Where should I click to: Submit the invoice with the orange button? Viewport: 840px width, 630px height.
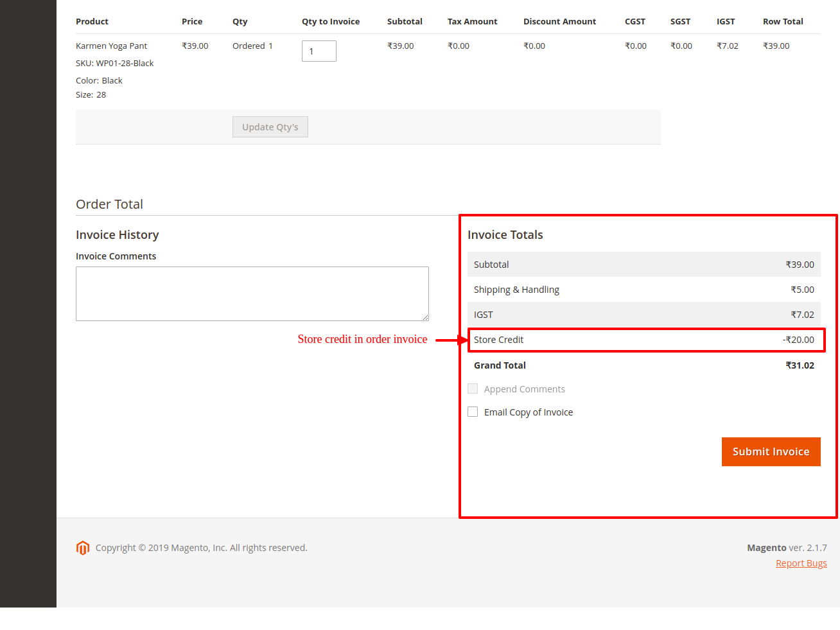click(x=771, y=451)
